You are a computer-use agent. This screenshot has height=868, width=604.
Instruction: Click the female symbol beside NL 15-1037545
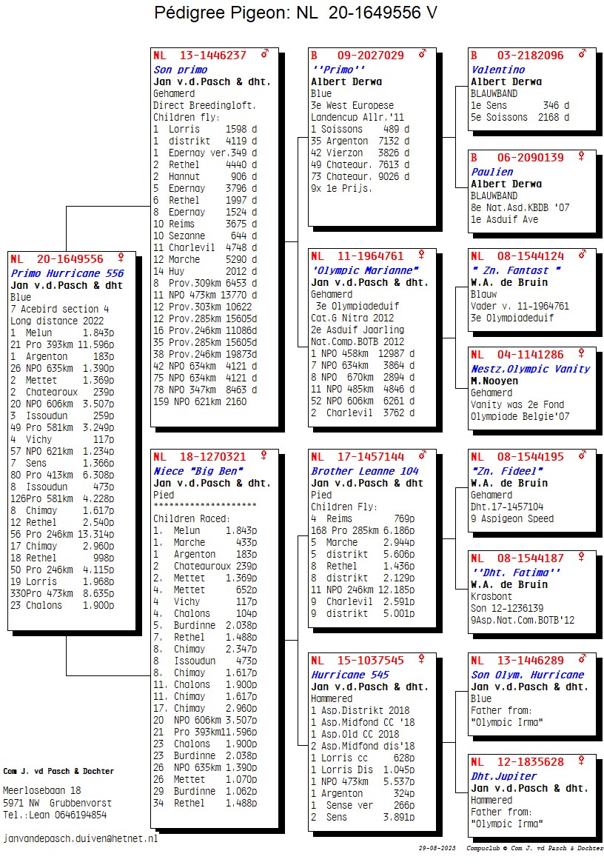coord(423,660)
